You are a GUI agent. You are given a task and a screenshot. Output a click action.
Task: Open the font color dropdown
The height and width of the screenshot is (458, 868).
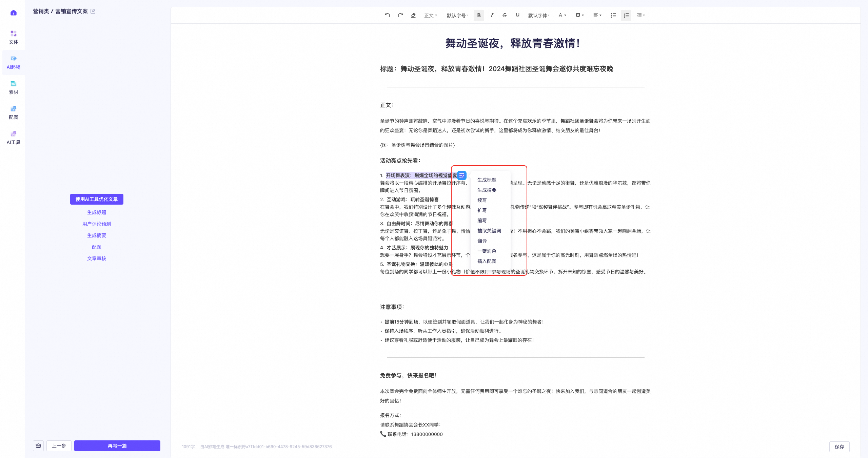[x=562, y=15]
